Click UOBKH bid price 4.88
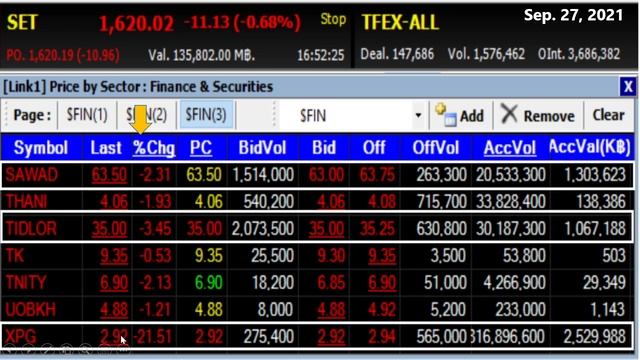This screenshot has height=360, width=640. 331,310
